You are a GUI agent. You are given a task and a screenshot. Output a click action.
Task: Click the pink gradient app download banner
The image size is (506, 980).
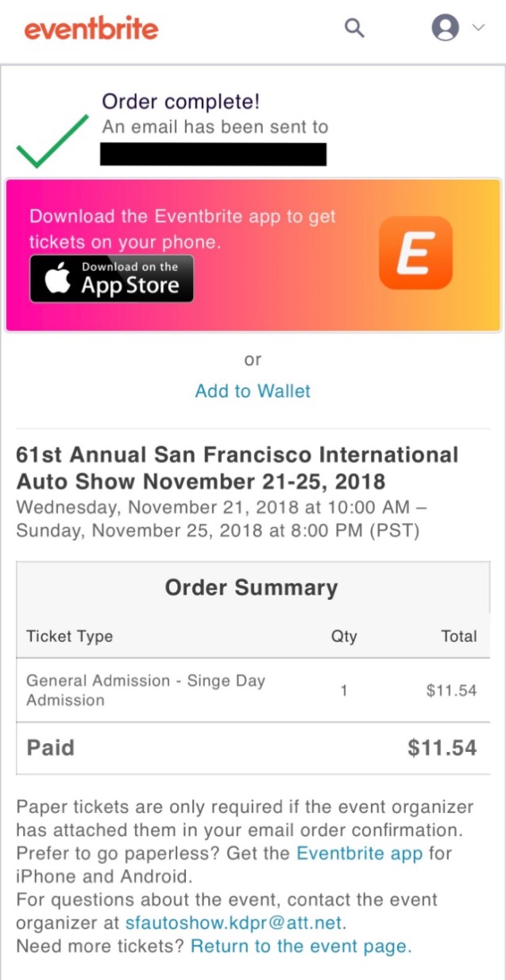click(x=253, y=255)
